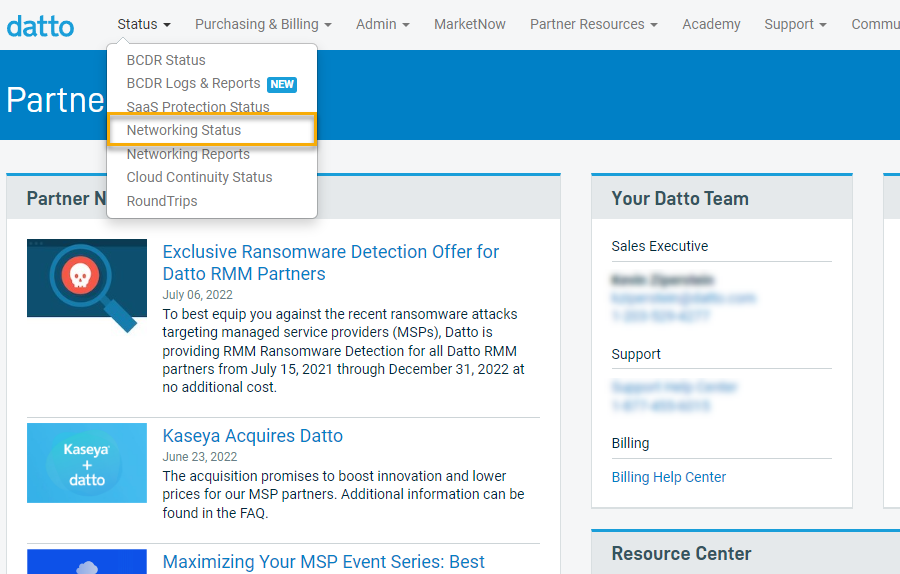The height and width of the screenshot is (574, 900).
Task: Open the Kaseya Acquires Datto article
Action: pyautogui.click(x=253, y=436)
